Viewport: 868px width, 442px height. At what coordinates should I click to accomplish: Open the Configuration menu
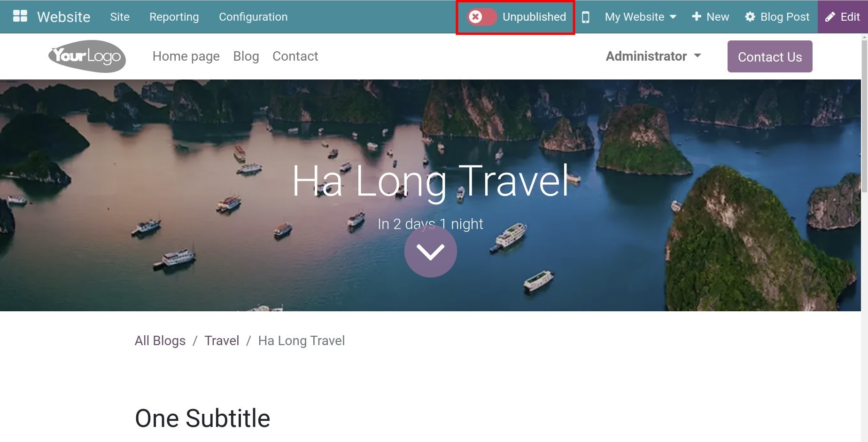(253, 17)
